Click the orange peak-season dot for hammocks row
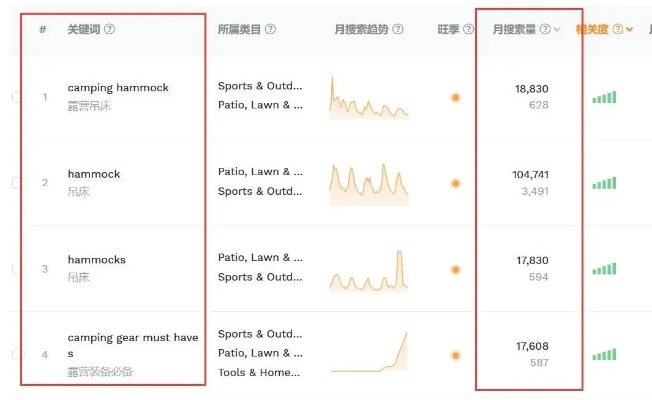 [x=455, y=269]
